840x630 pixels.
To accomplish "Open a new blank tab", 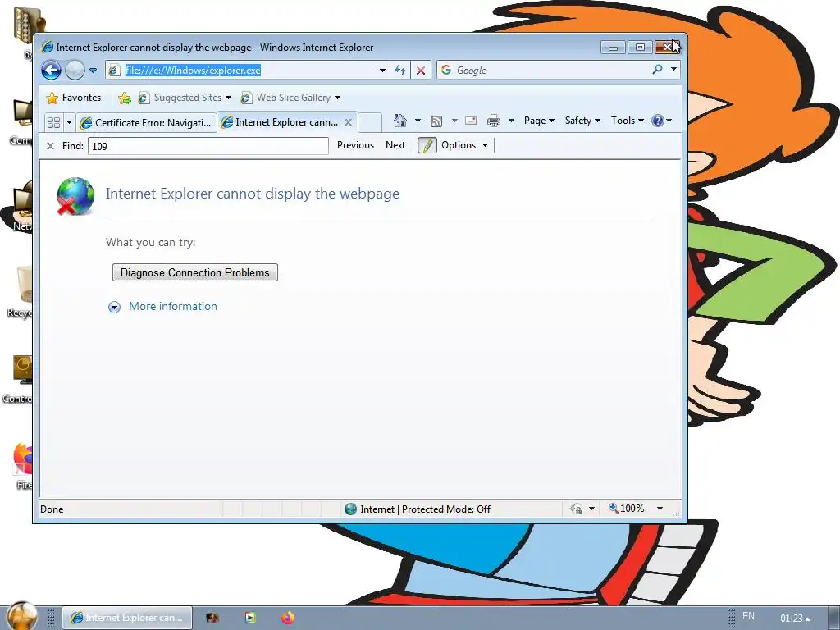I will pyautogui.click(x=370, y=122).
